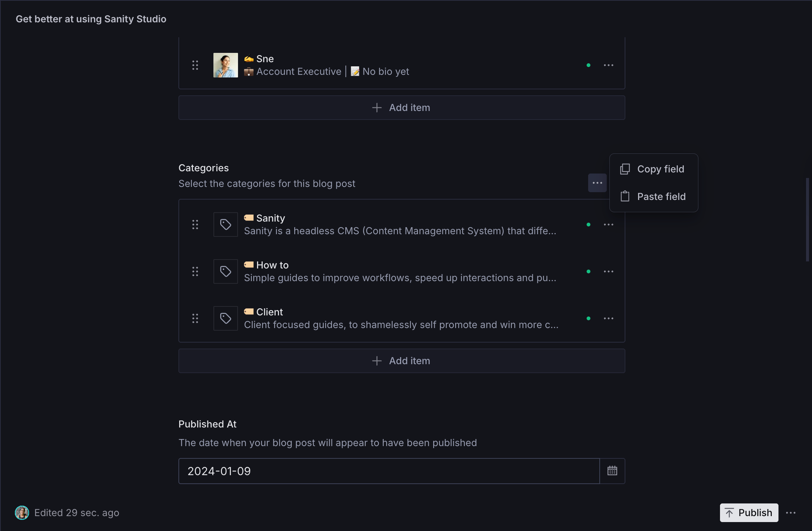Click the tag icon of Client category

click(x=226, y=318)
